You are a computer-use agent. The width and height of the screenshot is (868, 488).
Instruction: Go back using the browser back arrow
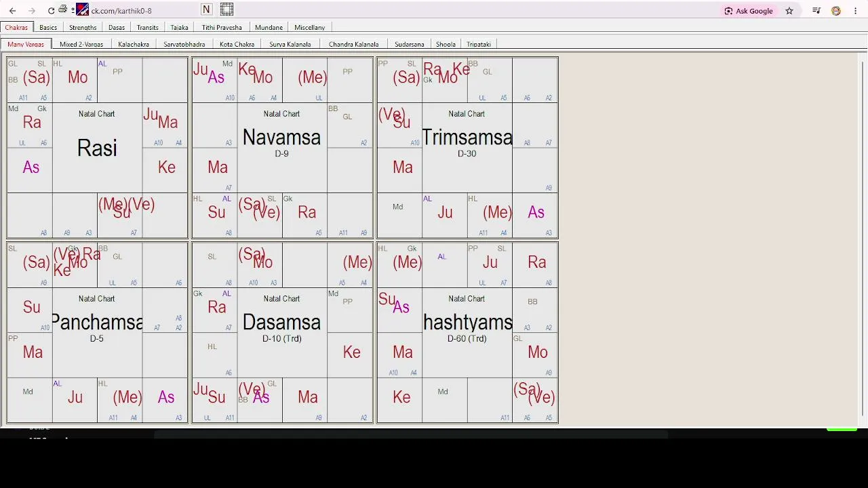coord(12,11)
